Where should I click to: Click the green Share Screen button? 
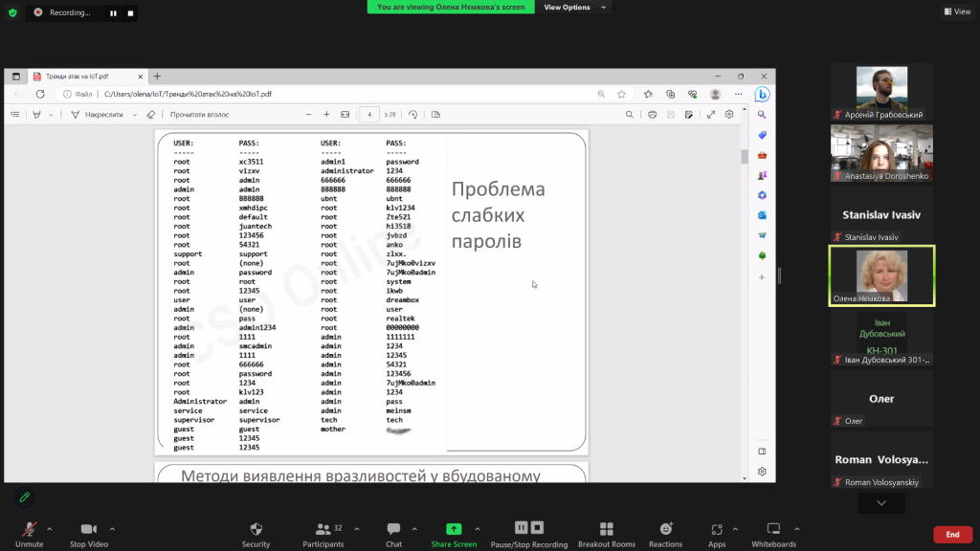point(454,535)
